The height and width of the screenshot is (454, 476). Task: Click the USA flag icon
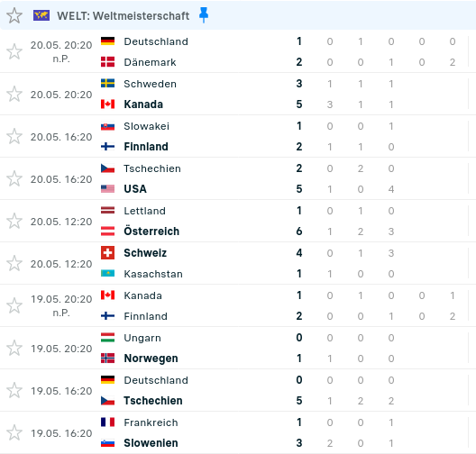(x=108, y=189)
